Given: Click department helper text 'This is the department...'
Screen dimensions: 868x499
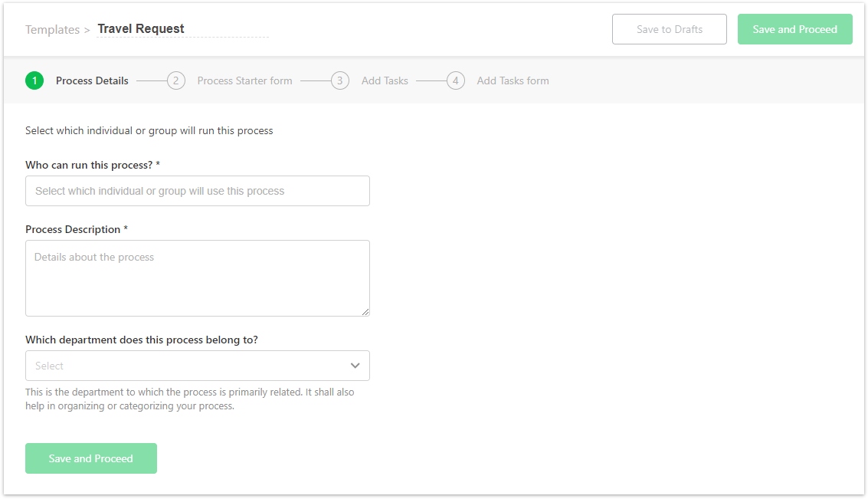Looking at the screenshot, I should (x=190, y=399).
